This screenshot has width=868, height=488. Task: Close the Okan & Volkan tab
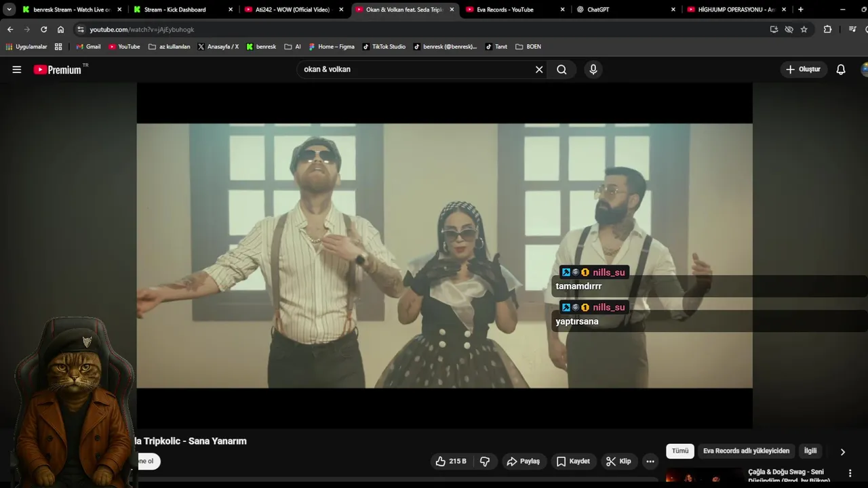[x=452, y=9]
